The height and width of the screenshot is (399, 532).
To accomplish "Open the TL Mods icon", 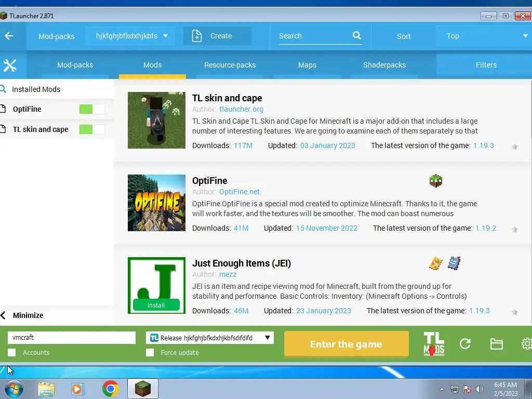I will click(434, 344).
